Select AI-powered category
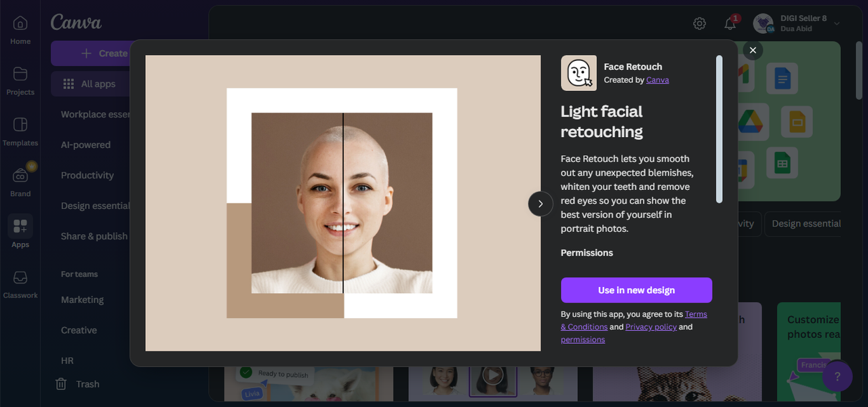 point(85,145)
